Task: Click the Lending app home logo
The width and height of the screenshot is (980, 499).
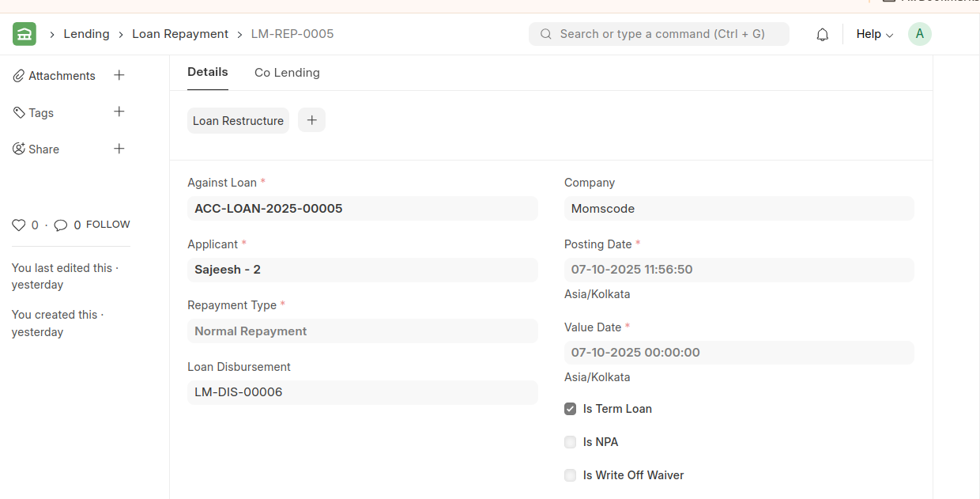Action: click(24, 34)
